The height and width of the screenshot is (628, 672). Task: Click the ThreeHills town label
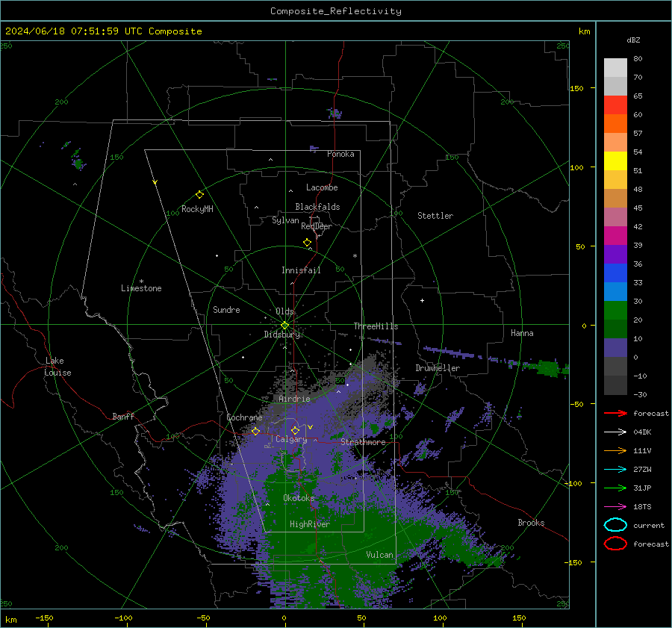click(376, 326)
